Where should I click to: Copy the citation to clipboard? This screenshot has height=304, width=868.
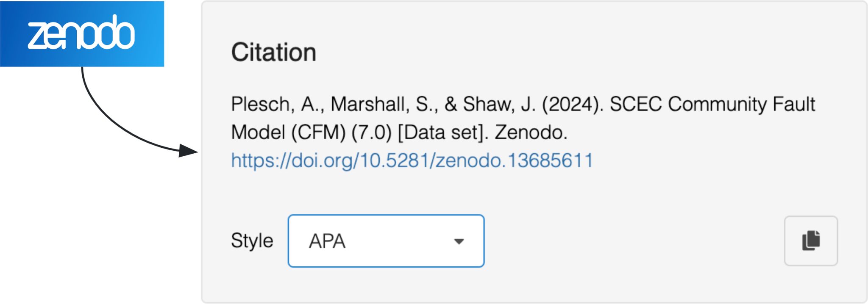coord(810,240)
